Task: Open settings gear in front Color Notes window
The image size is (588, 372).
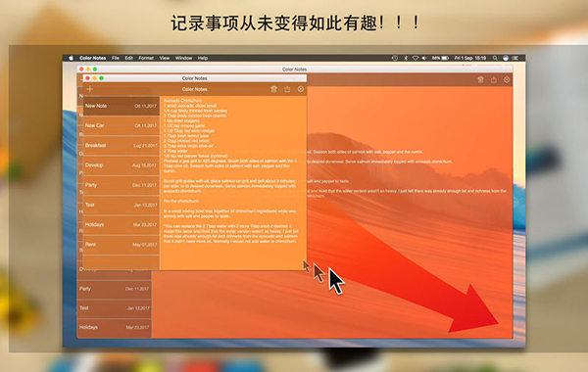Action: tap(301, 89)
